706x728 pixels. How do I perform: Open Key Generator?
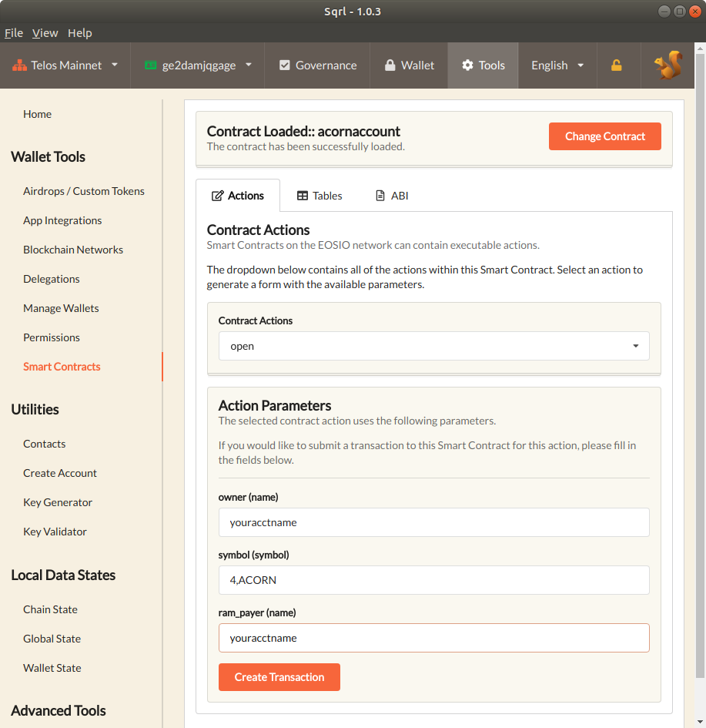tap(58, 502)
